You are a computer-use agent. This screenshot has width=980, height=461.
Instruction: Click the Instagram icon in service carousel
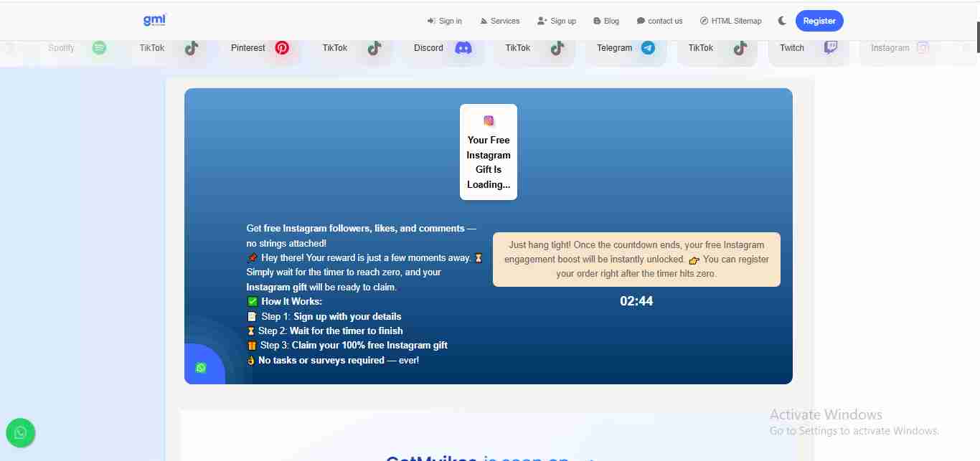click(923, 48)
